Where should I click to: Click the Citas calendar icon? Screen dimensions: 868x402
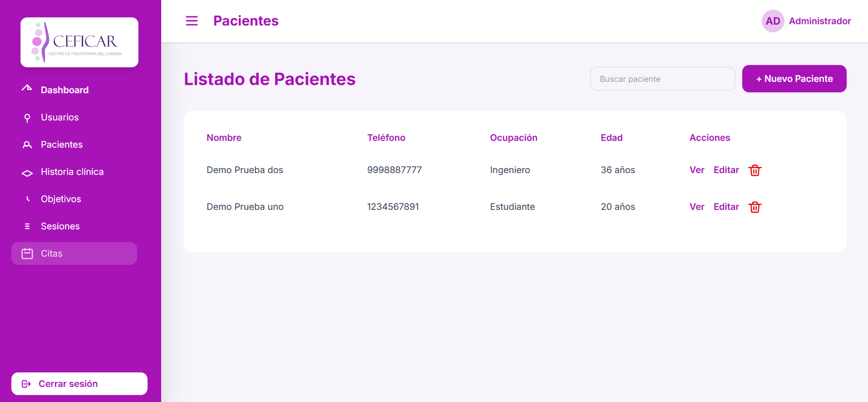click(27, 253)
